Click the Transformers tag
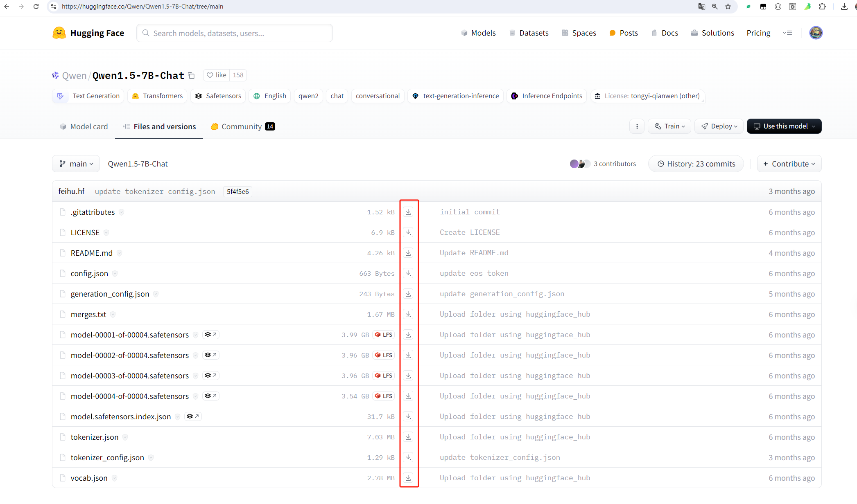This screenshot has height=504, width=857. tap(157, 96)
